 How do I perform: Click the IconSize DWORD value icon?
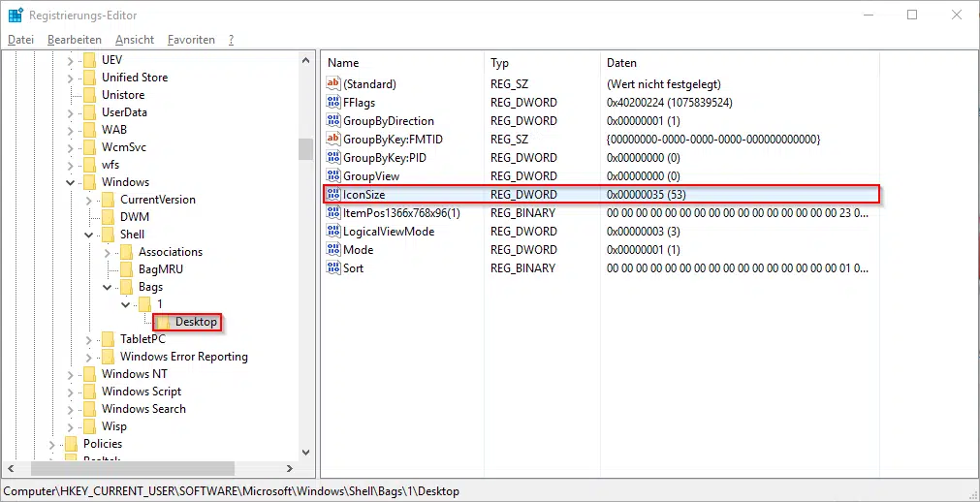pos(333,195)
